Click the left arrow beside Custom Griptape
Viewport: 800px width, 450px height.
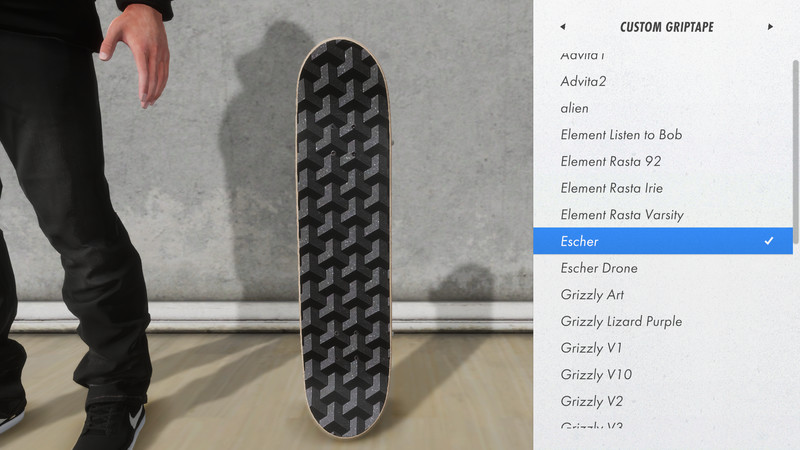click(x=563, y=27)
